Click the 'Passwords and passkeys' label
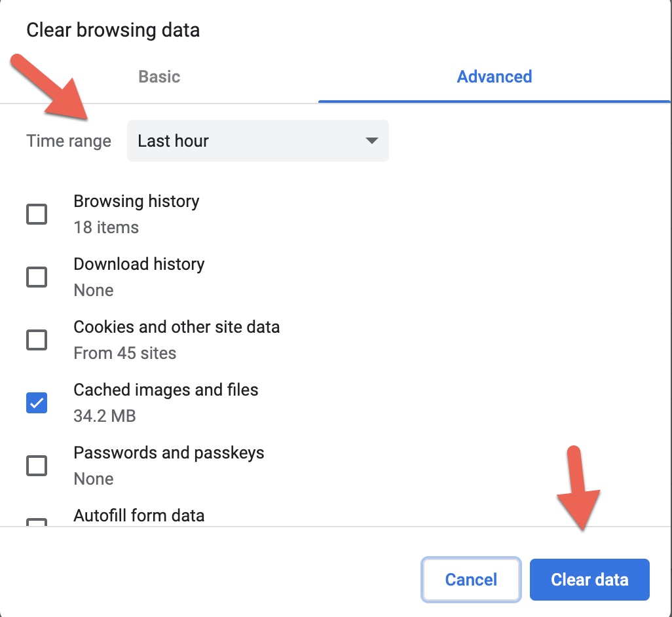This screenshot has width=672, height=617. coord(169,453)
